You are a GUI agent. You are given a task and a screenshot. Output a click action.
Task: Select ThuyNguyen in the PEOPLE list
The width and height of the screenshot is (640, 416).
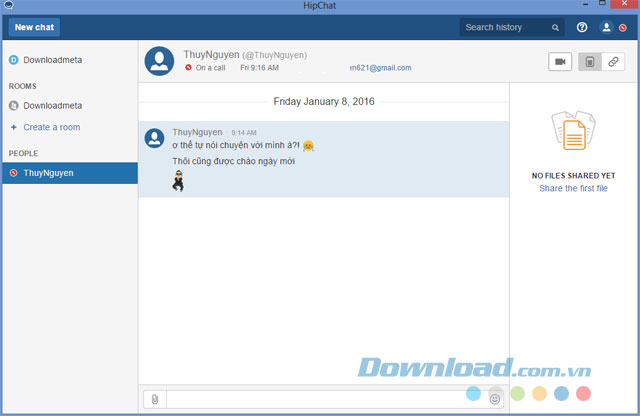point(70,173)
